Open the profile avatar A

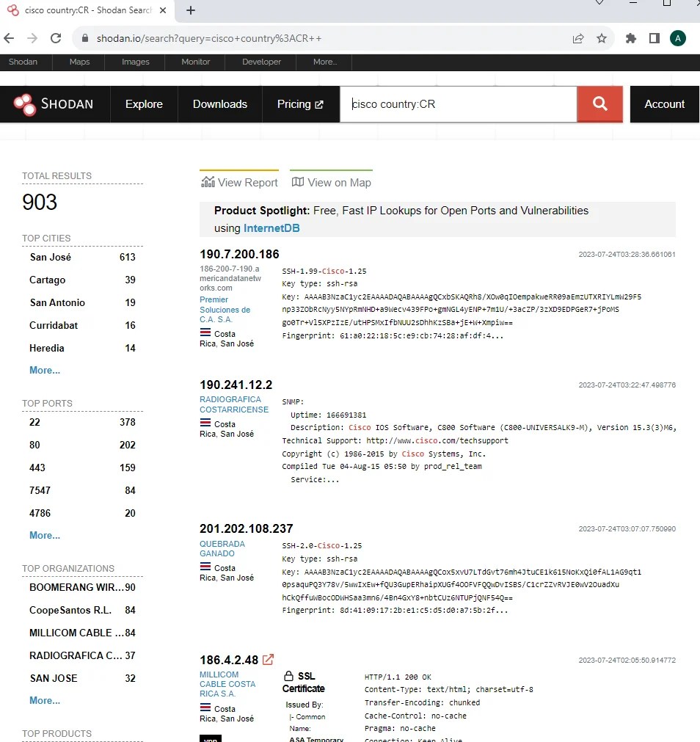[678, 38]
